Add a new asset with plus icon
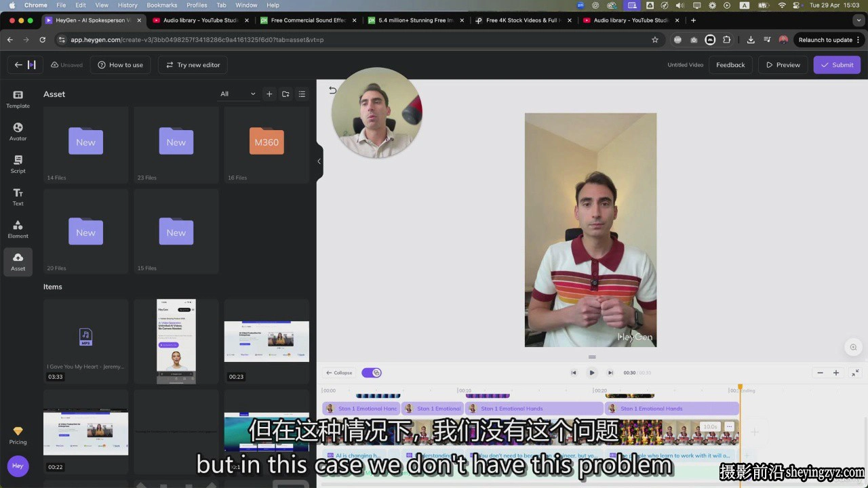 pyautogui.click(x=269, y=94)
